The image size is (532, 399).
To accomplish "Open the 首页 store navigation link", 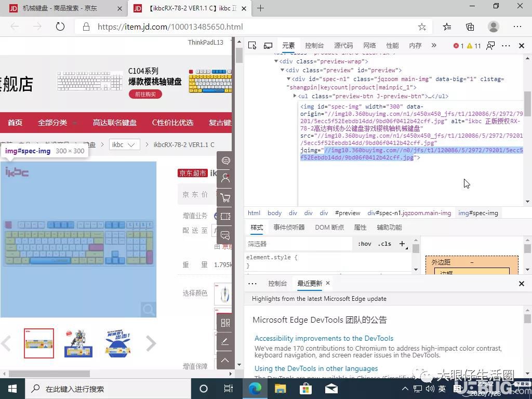I will tap(15, 123).
